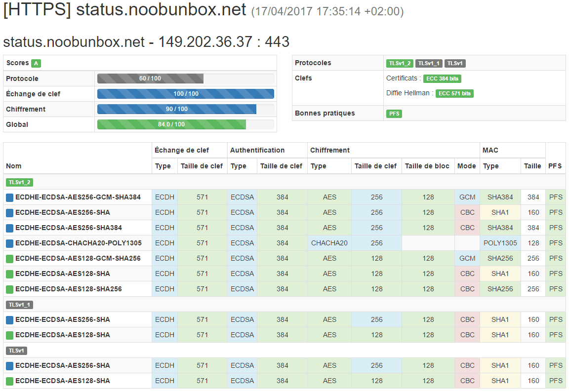Click blue square beside ECDHE-ECDSA-CHACHA20-POLY1305
This screenshot has width=569, height=392.
coord(9,243)
